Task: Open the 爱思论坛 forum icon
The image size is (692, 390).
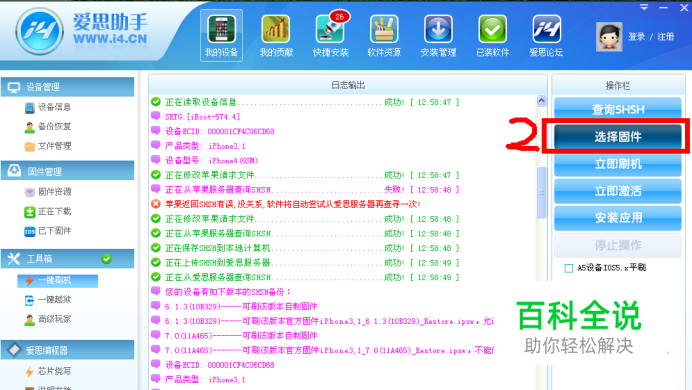Action: coord(546,36)
